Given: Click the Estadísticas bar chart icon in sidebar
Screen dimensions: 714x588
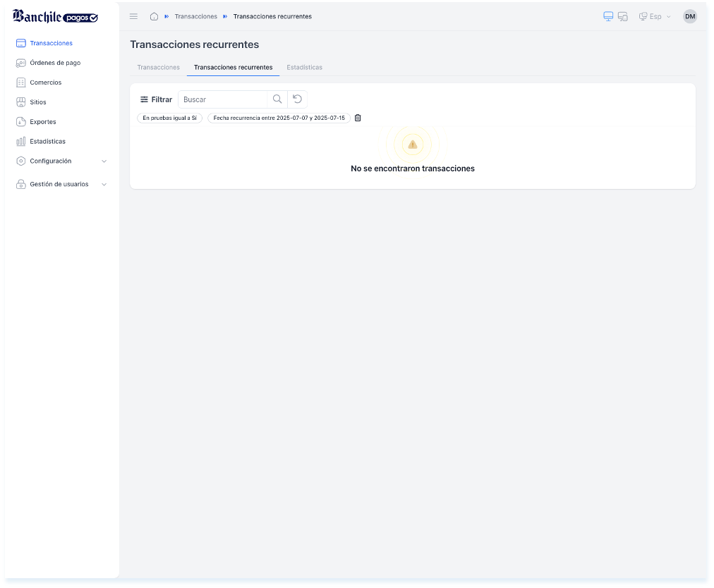Looking at the screenshot, I should pos(21,141).
